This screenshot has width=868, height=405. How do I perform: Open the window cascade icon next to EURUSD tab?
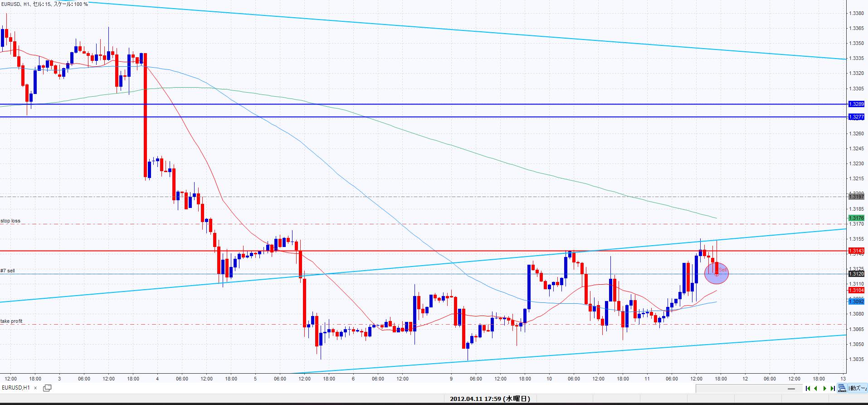click(x=47, y=388)
